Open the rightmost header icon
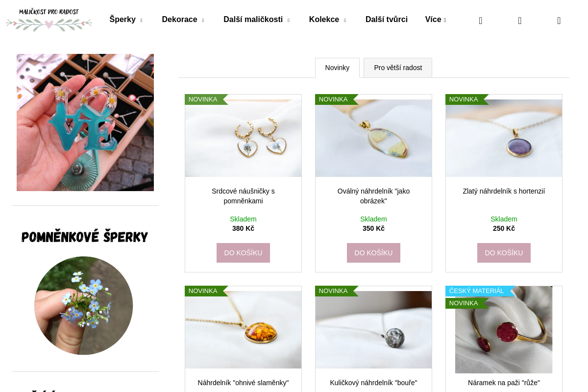Viewport: 588px width, 392px height. click(x=559, y=21)
